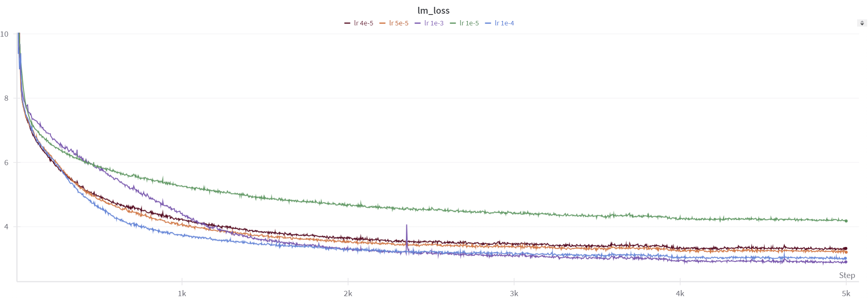
Task: Open the legend scroll arrows control
Action: (x=862, y=23)
